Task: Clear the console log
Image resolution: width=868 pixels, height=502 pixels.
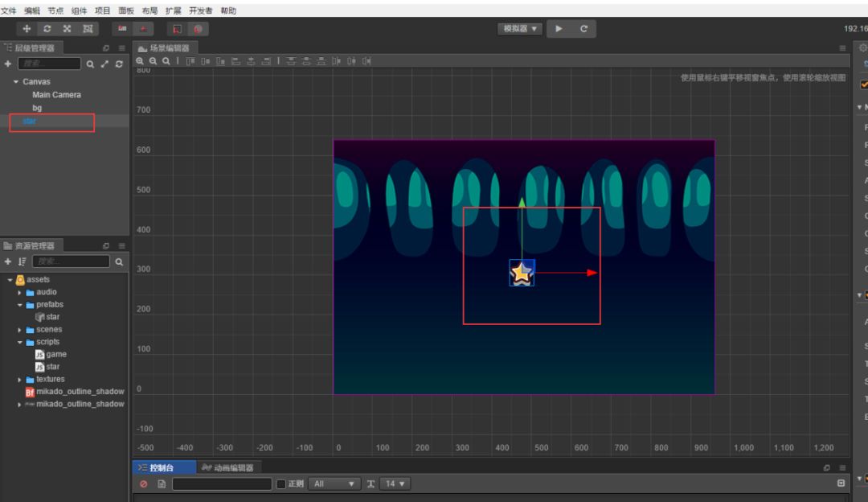Action: pyautogui.click(x=143, y=483)
